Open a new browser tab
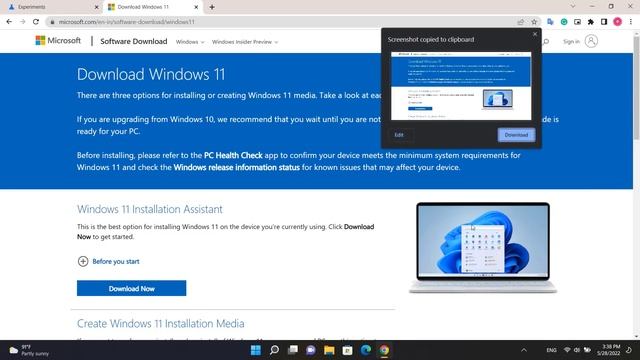 pos(212,7)
